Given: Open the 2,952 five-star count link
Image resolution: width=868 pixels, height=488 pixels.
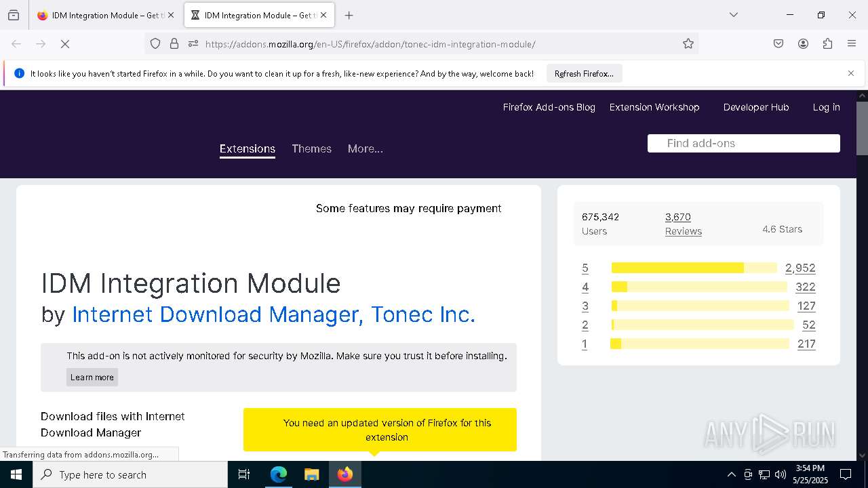Looking at the screenshot, I should pyautogui.click(x=800, y=268).
